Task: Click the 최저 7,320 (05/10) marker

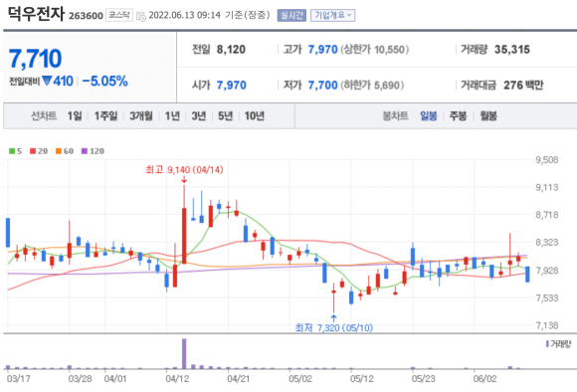Action: point(333,327)
